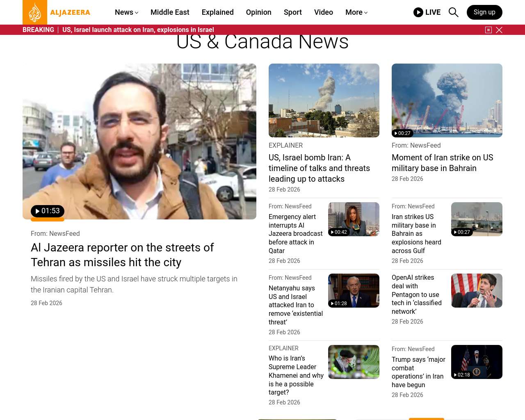Watch the LIVE stream
This screenshot has height=420, width=525.
[427, 12]
